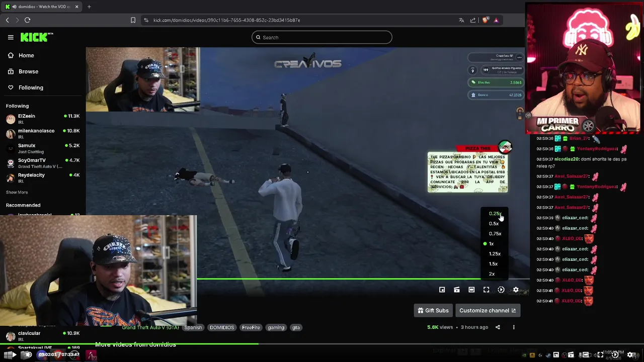644x362 pixels.
Task: Toggle picture-in-picture on the video
Action: click(x=442, y=290)
